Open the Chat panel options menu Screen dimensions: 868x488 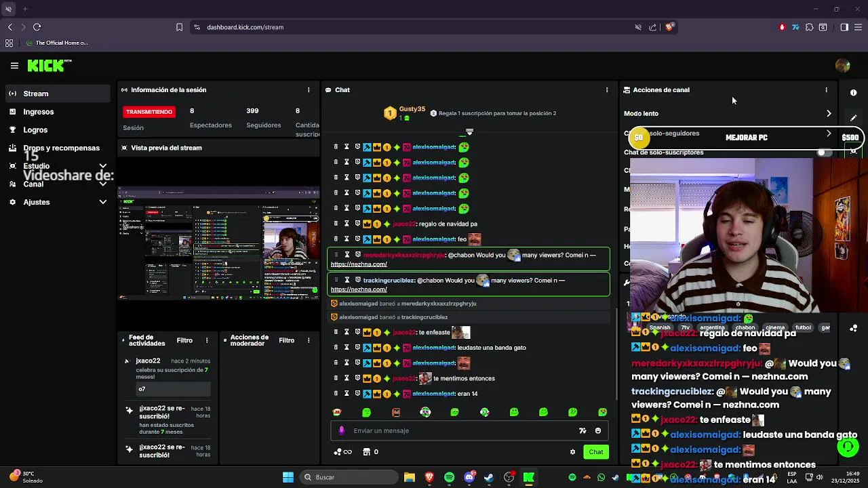pos(607,89)
